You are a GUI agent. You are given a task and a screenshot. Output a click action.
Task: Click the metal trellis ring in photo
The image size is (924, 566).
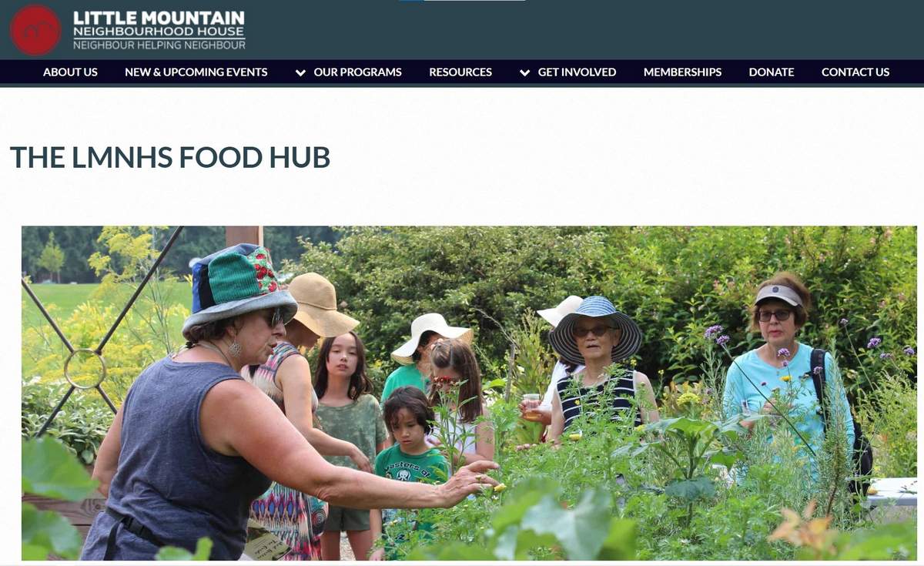pyautogui.click(x=85, y=369)
